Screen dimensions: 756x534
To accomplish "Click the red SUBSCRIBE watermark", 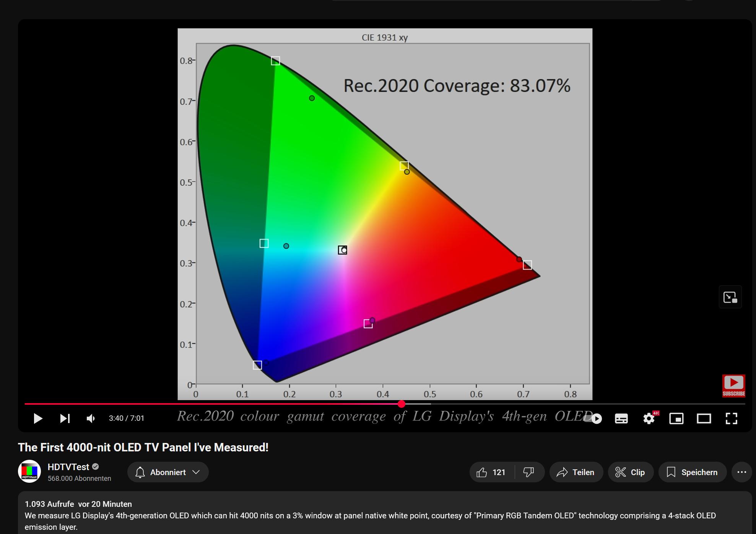I will pos(733,386).
